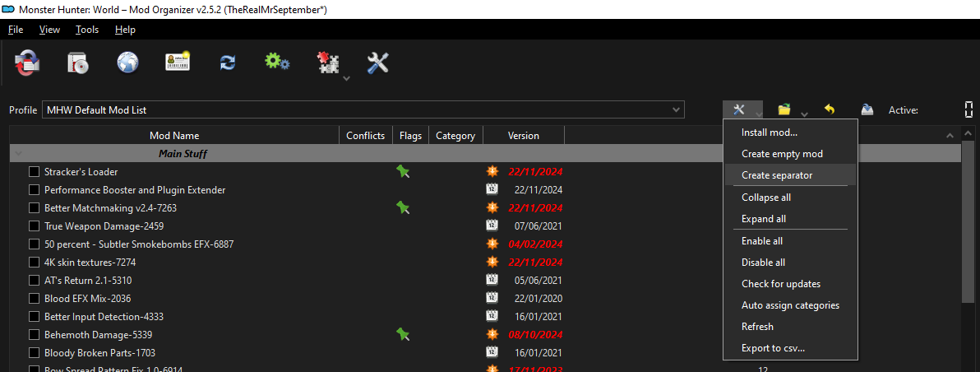Image resolution: width=980 pixels, height=372 pixels.
Task: Collapse the Main Stuff separator arrow
Action: click(18, 154)
